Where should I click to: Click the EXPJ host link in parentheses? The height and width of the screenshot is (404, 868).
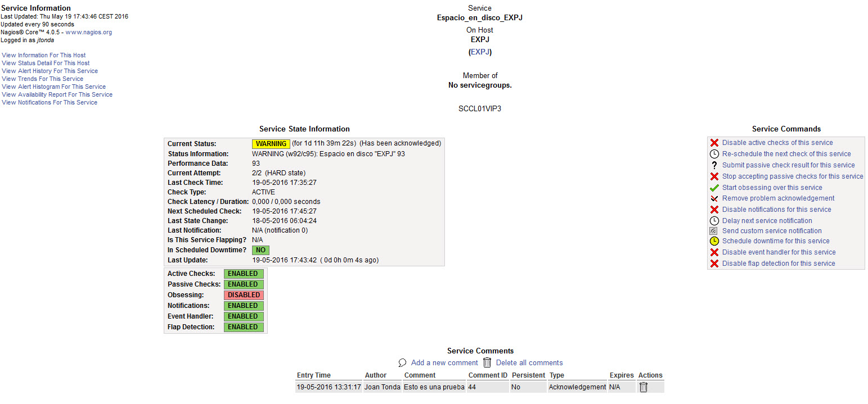point(480,52)
